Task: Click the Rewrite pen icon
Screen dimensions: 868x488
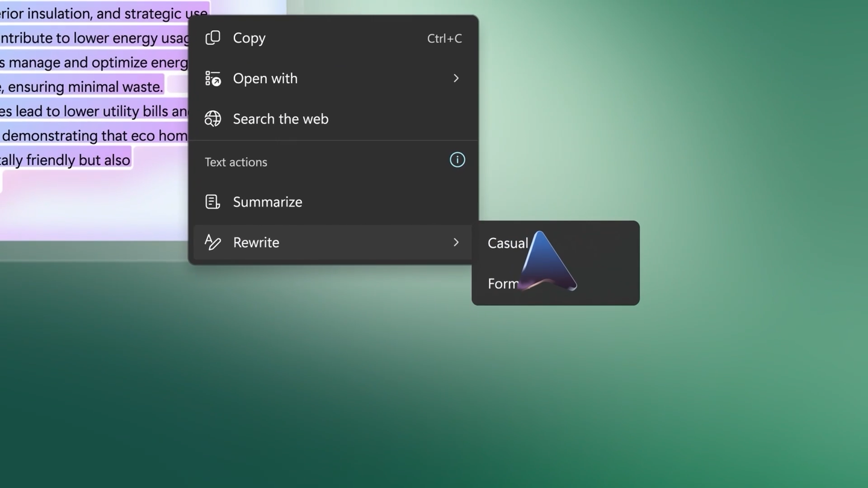Action: [x=212, y=242]
